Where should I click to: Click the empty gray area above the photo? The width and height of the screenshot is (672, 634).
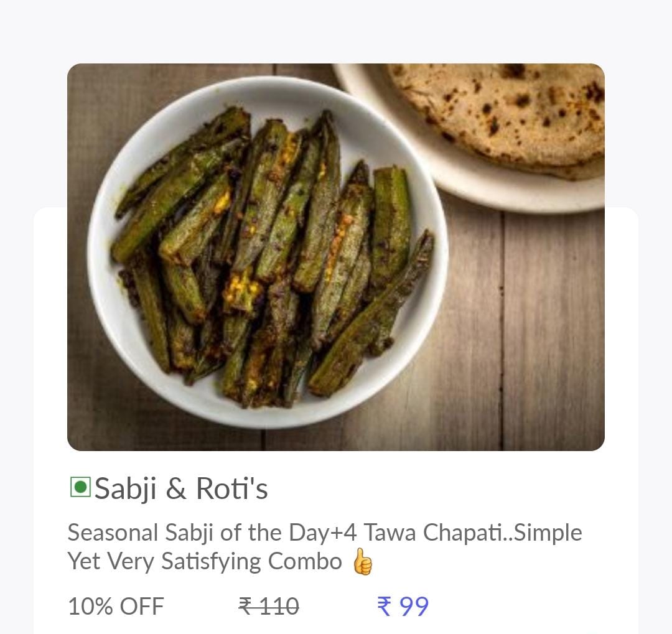tap(336, 31)
